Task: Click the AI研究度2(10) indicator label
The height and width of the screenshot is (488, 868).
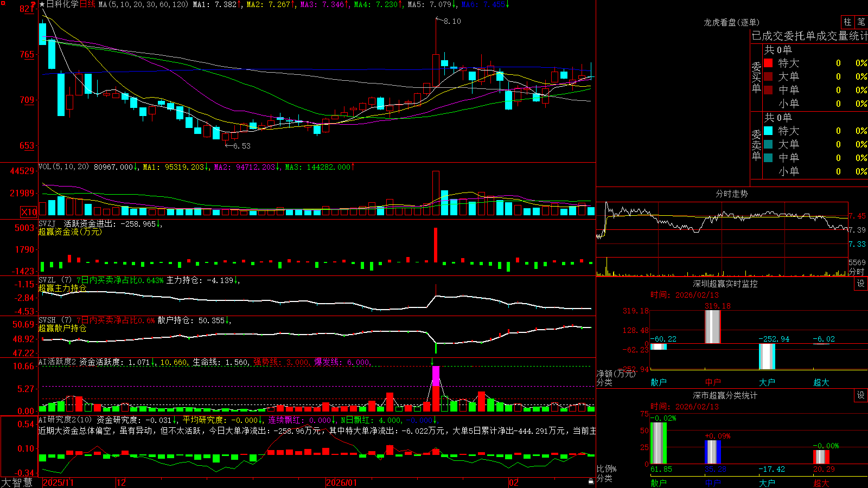Action: pyautogui.click(x=65, y=420)
